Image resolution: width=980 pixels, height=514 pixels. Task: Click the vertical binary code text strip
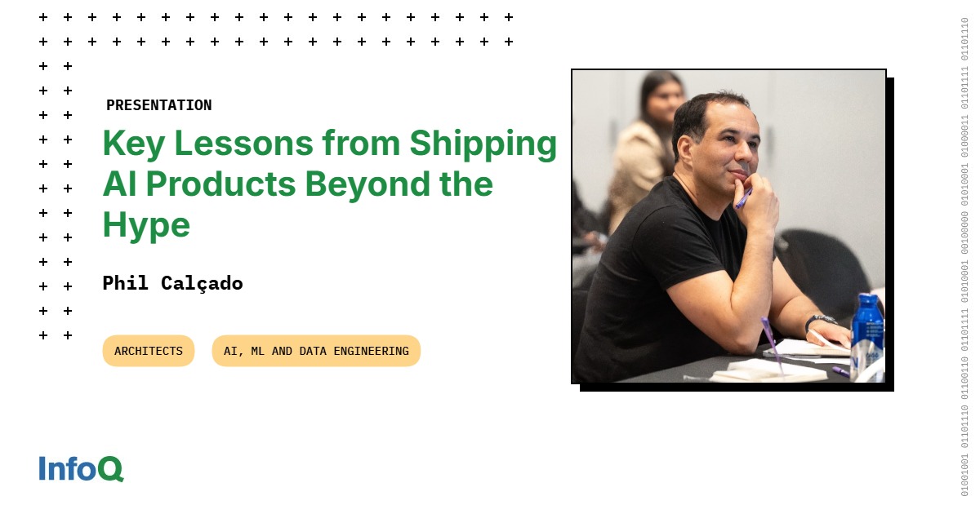pyautogui.click(x=964, y=256)
